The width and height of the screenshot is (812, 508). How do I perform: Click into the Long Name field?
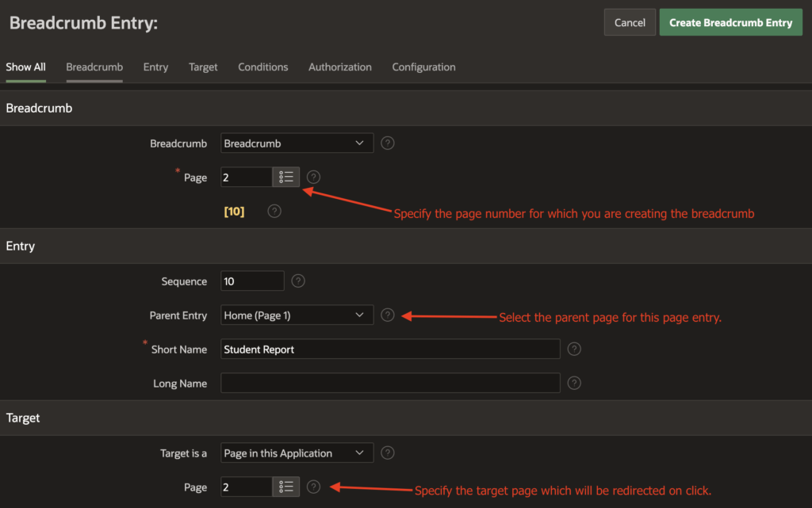click(390, 384)
